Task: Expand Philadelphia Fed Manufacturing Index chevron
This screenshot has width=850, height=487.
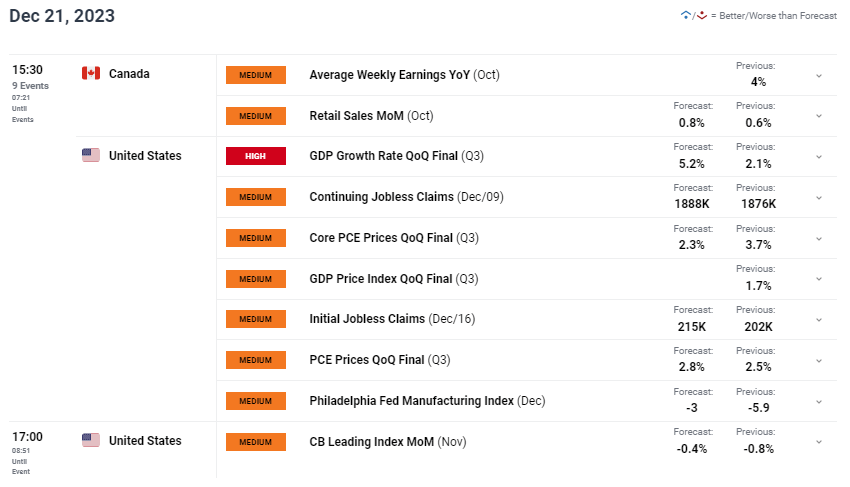Action: [x=819, y=402]
